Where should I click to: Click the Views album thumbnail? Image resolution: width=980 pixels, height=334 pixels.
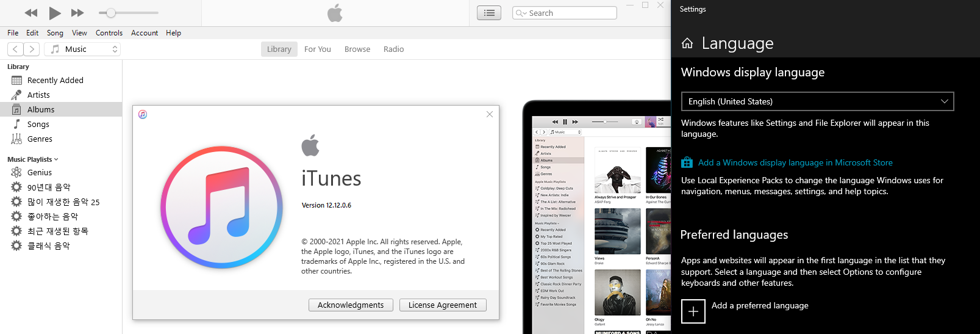point(618,231)
